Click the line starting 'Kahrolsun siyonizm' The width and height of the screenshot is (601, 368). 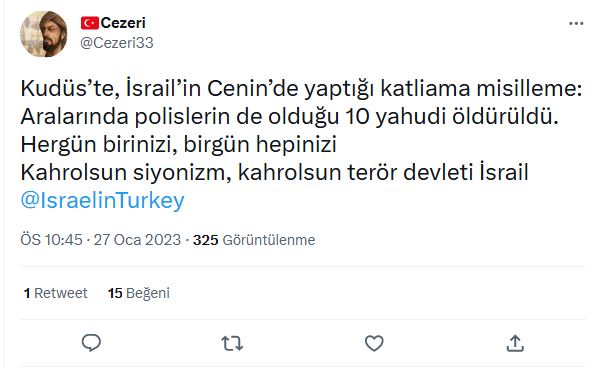pos(274,172)
